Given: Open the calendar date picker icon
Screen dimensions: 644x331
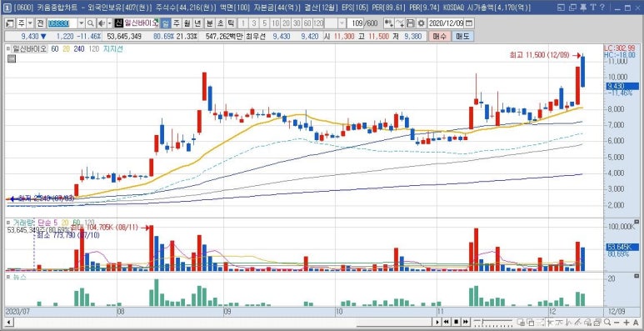Looking at the screenshot, I should [x=469, y=23].
